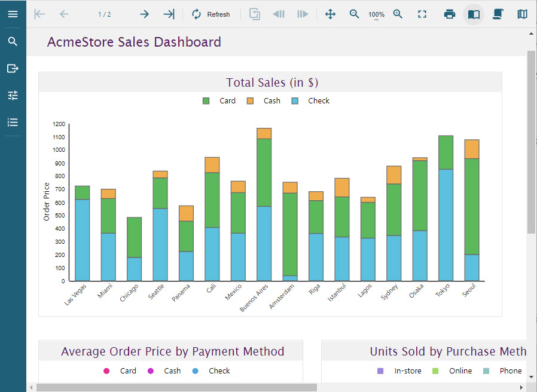Go to the next page arrow

pos(144,14)
